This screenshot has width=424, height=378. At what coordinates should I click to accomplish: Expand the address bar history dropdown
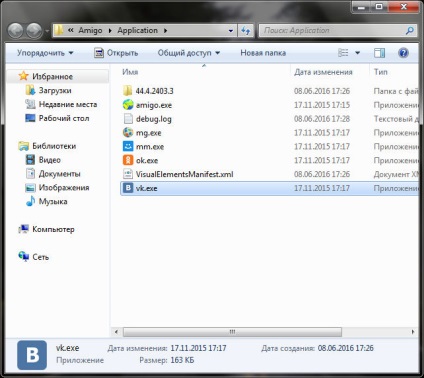[x=231, y=31]
